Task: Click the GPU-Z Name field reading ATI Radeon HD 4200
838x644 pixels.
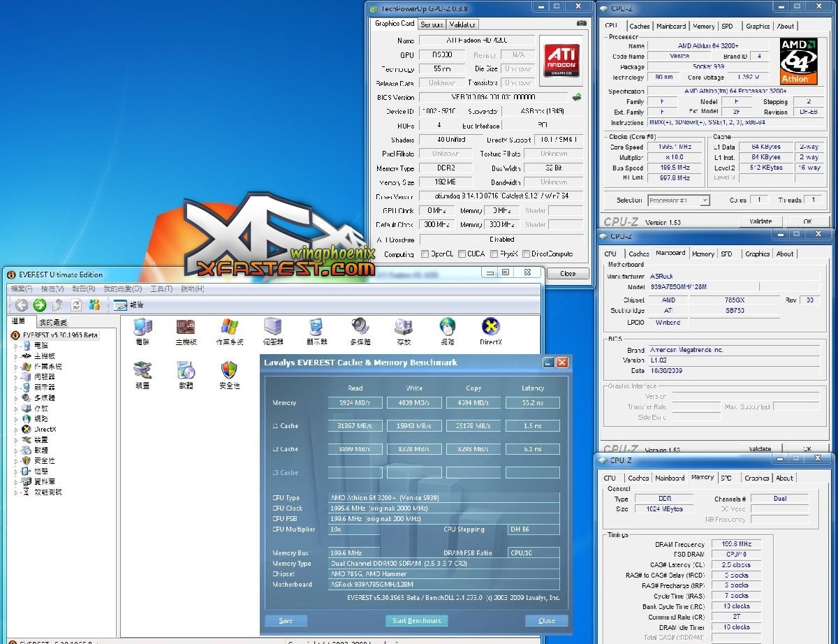Action: 477,41
